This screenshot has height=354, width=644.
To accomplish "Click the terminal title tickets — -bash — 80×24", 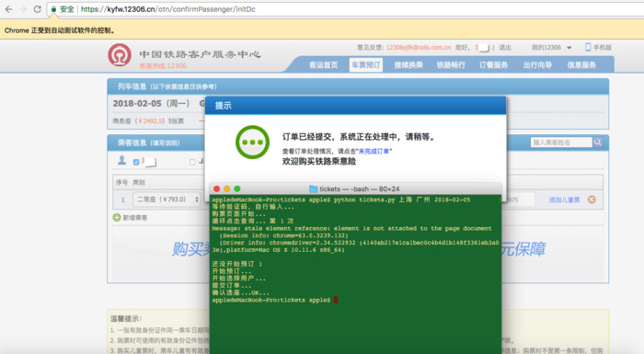I will coord(360,188).
